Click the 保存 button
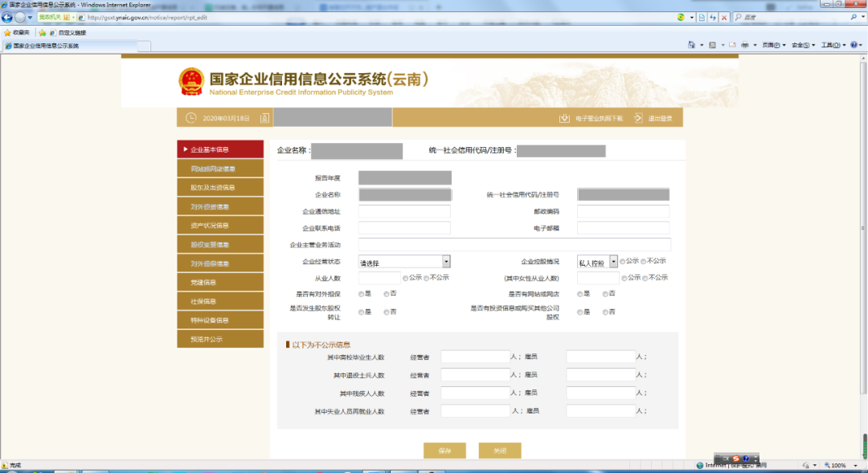 pos(444,451)
